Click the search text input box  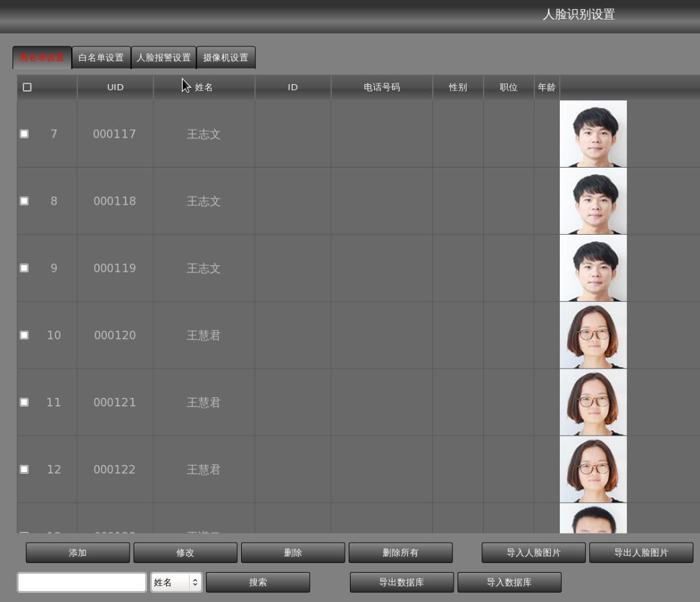81,582
